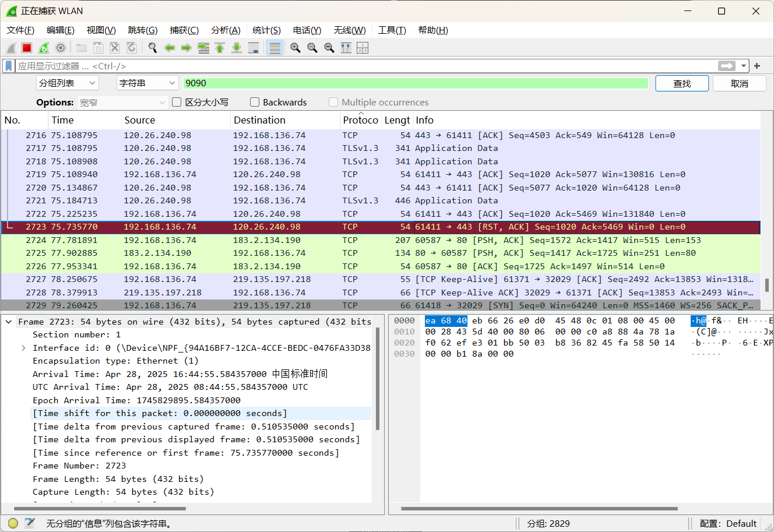The height and width of the screenshot is (532, 774).
Task: Open the 分析(A) menu
Action: [226, 30]
